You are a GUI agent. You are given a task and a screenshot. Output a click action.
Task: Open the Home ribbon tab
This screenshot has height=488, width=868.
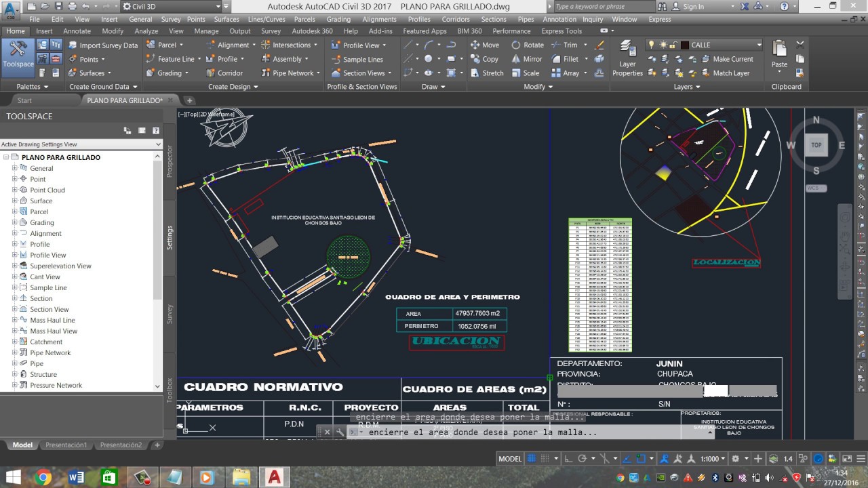[16, 31]
